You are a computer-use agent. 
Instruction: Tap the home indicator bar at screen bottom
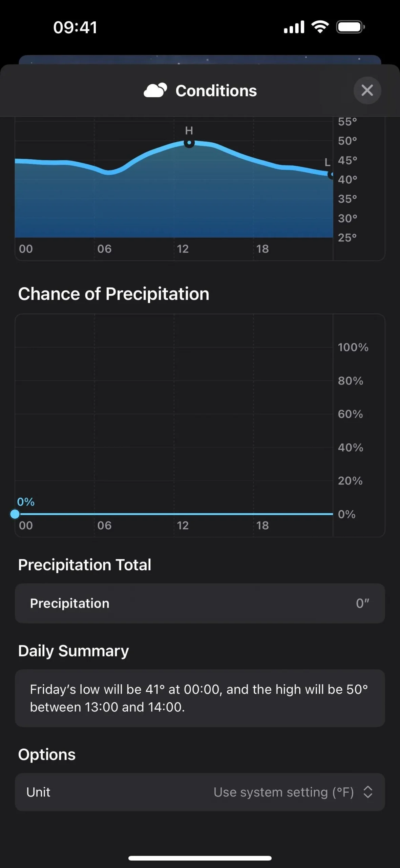pyautogui.click(x=200, y=858)
